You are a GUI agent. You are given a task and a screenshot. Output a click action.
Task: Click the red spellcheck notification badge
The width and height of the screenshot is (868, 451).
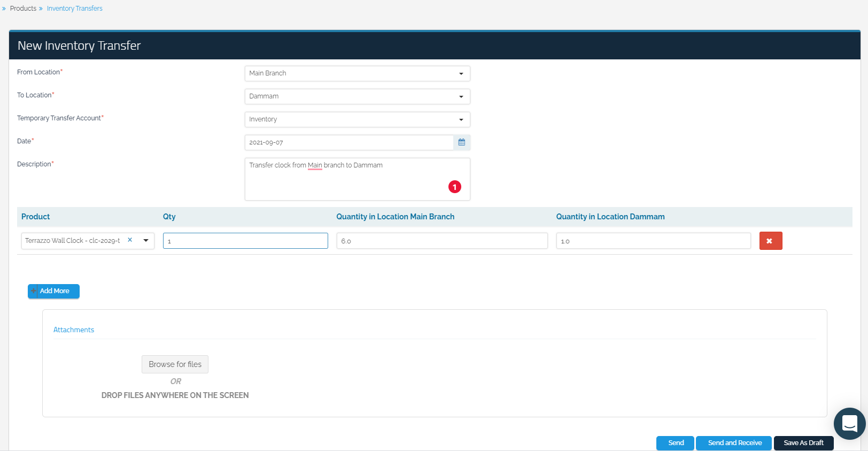[x=454, y=187]
